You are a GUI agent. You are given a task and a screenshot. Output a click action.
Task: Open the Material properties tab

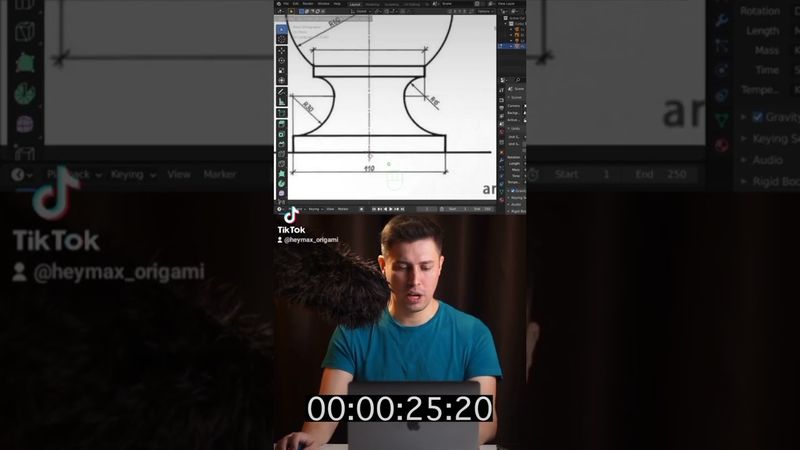point(502,199)
